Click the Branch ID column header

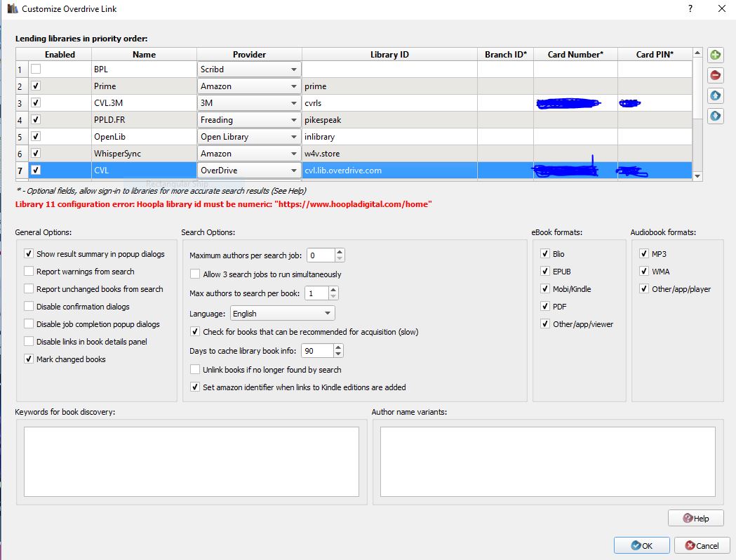click(x=506, y=55)
